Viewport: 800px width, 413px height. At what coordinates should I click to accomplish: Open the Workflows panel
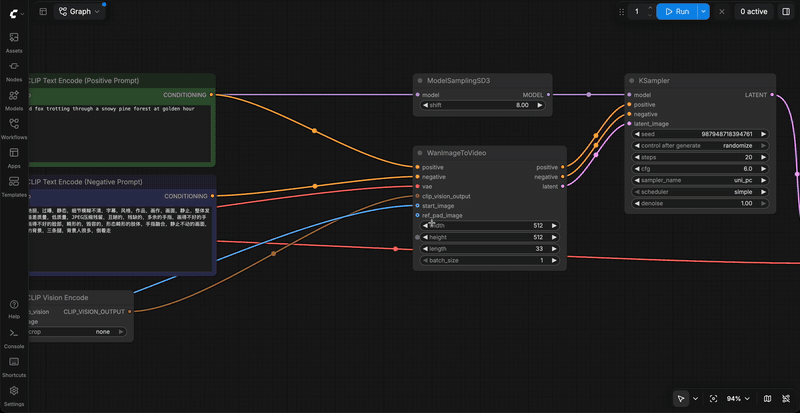coord(14,129)
